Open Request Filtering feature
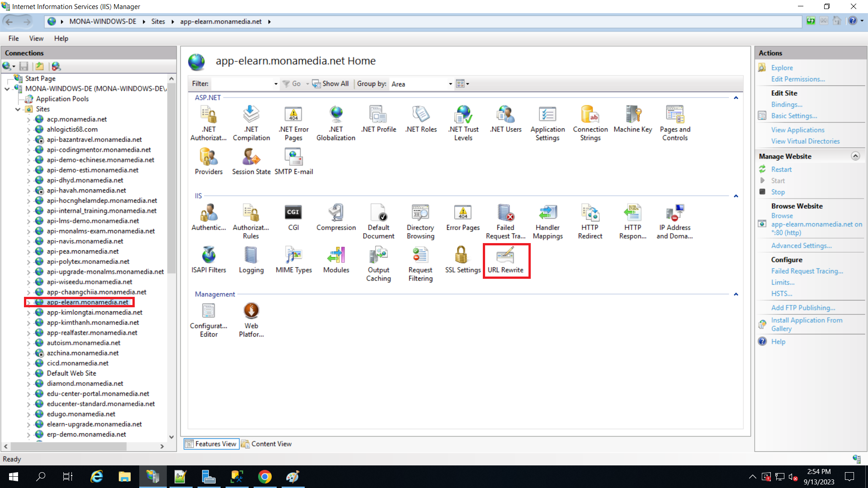This screenshot has width=868, height=488. (420, 264)
